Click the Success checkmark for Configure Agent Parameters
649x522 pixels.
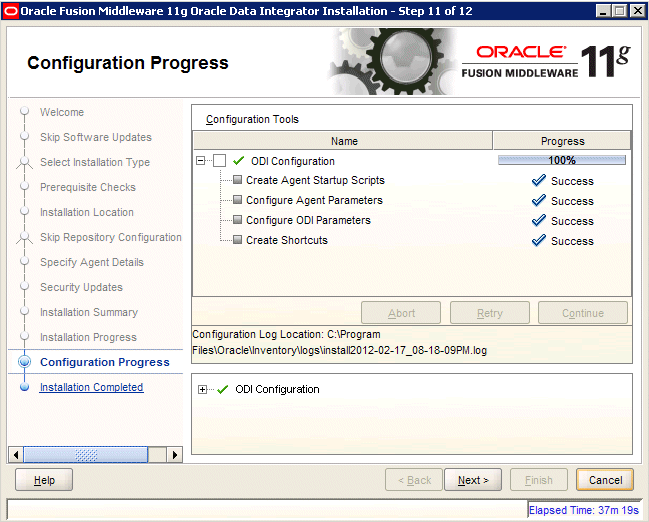538,200
